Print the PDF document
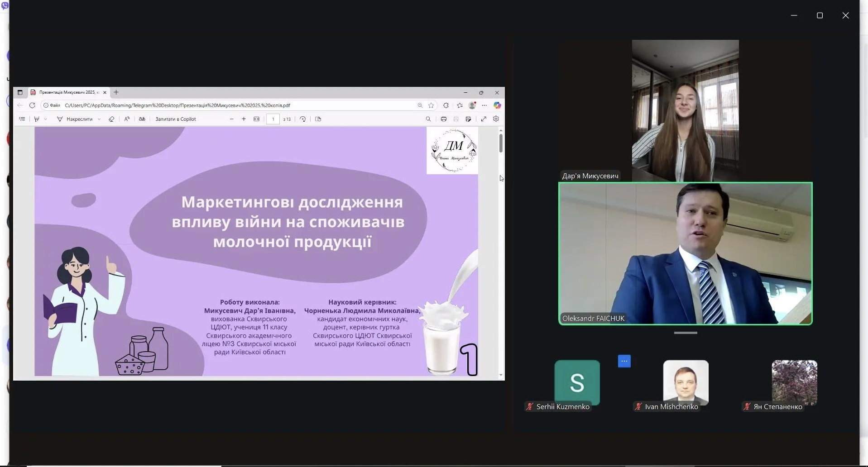Image resolution: width=868 pixels, height=467 pixels. click(x=444, y=119)
